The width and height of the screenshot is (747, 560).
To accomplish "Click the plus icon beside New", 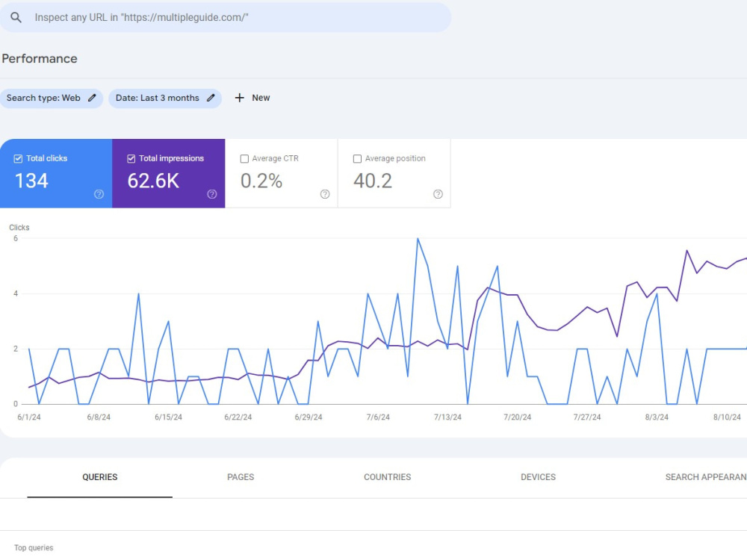I will pos(240,98).
